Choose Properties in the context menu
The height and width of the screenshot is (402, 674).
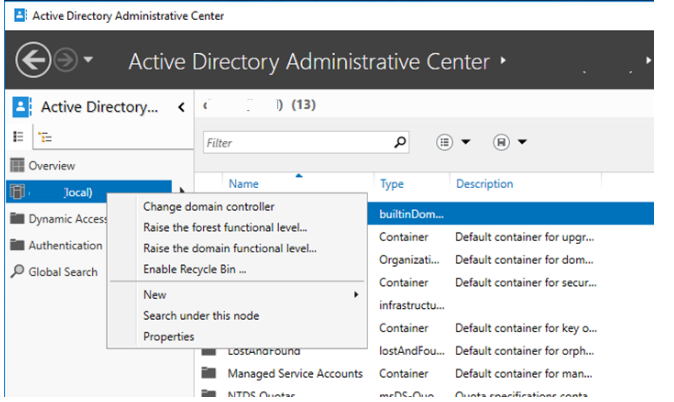pos(168,337)
